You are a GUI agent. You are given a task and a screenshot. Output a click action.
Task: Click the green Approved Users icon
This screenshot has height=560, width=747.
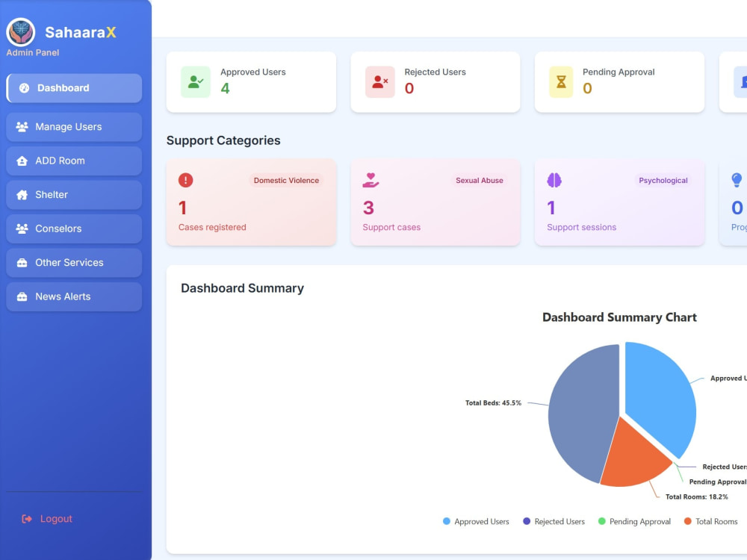[x=195, y=82]
